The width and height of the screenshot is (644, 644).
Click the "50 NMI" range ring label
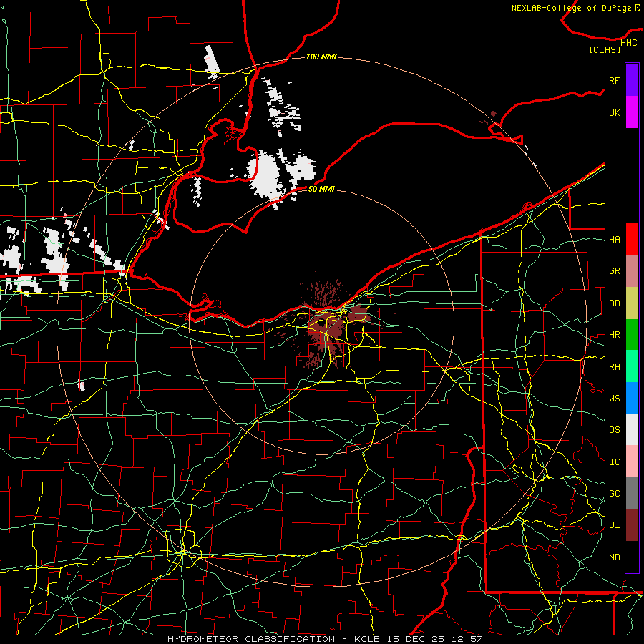point(321,189)
